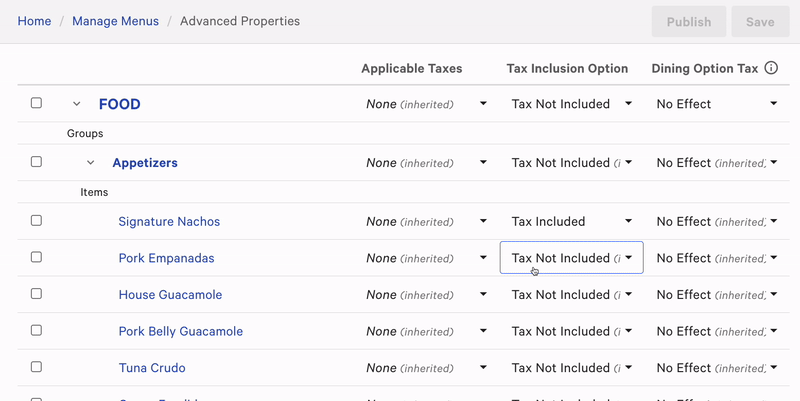Select the Signature Nachos checkbox

coord(36,221)
